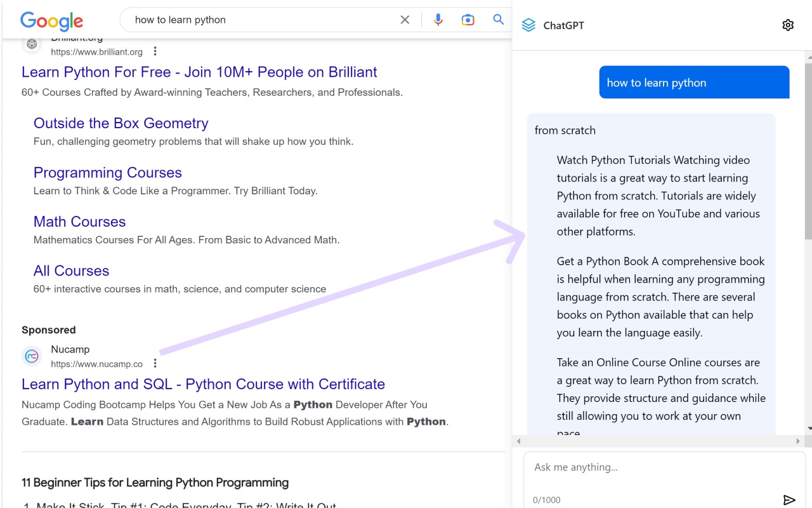Open 'Programming Courses' sitelink
Screen dimensions: 812x508
[108, 173]
